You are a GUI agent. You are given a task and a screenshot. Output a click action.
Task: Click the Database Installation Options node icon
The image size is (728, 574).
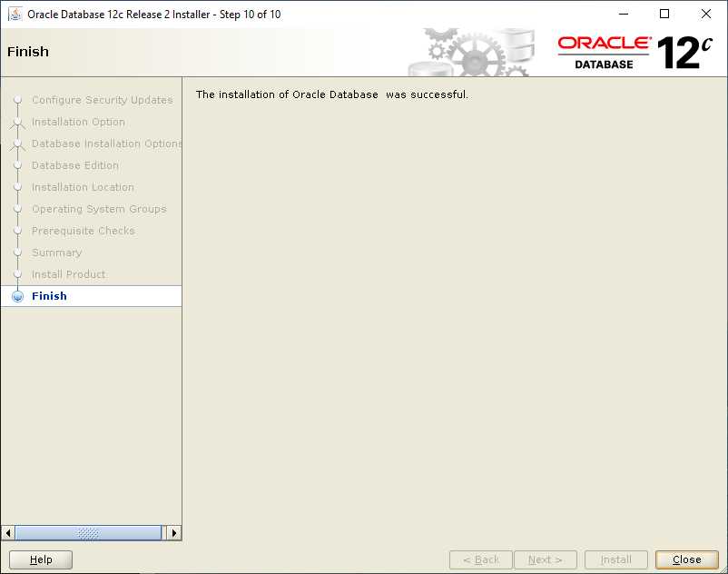point(17,144)
